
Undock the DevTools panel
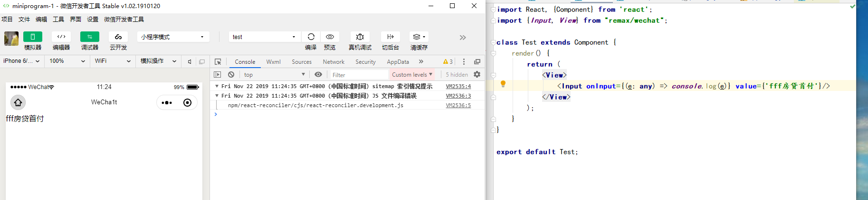pyautogui.click(x=477, y=61)
